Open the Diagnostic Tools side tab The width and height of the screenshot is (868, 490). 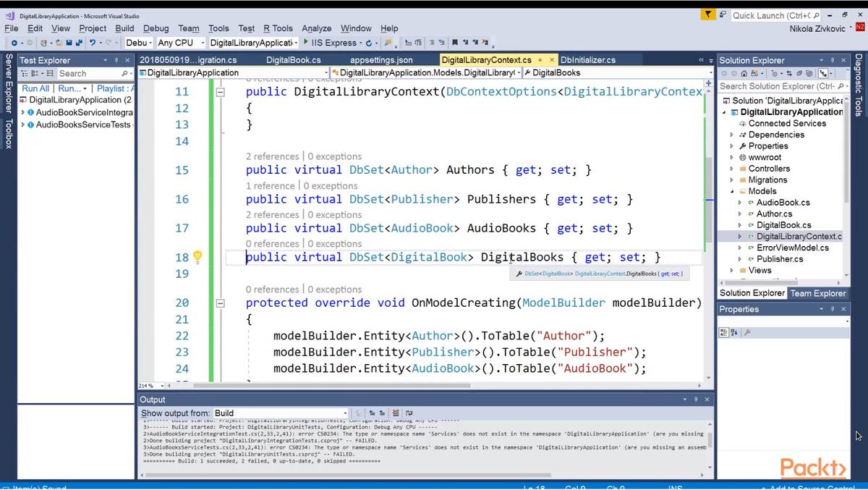point(859,85)
